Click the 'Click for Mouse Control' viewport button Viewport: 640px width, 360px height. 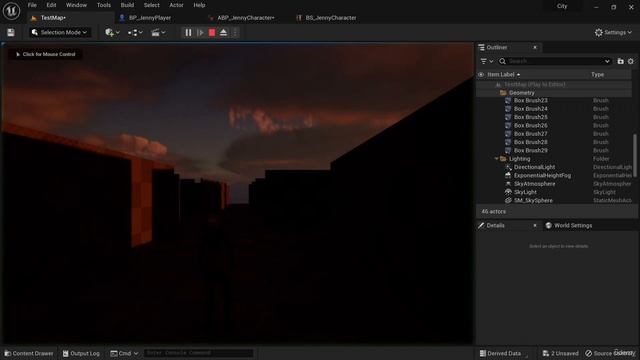tap(45, 54)
